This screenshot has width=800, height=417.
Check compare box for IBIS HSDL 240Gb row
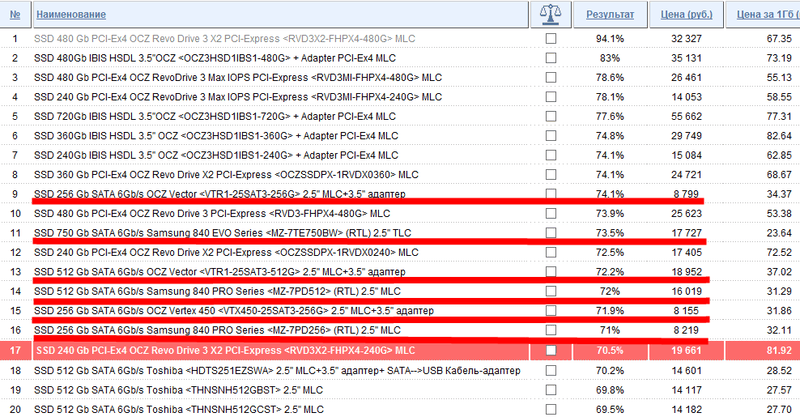[551, 155]
